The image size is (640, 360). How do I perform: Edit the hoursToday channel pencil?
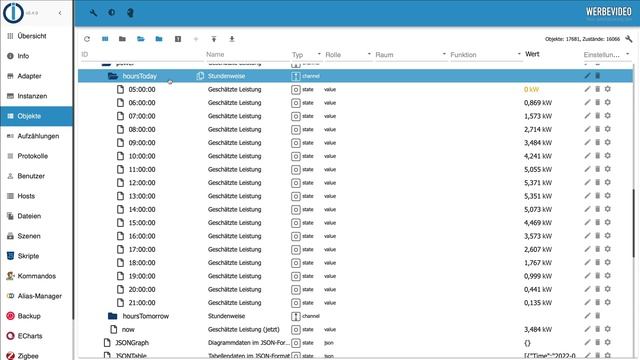pyautogui.click(x=587, y=76)
